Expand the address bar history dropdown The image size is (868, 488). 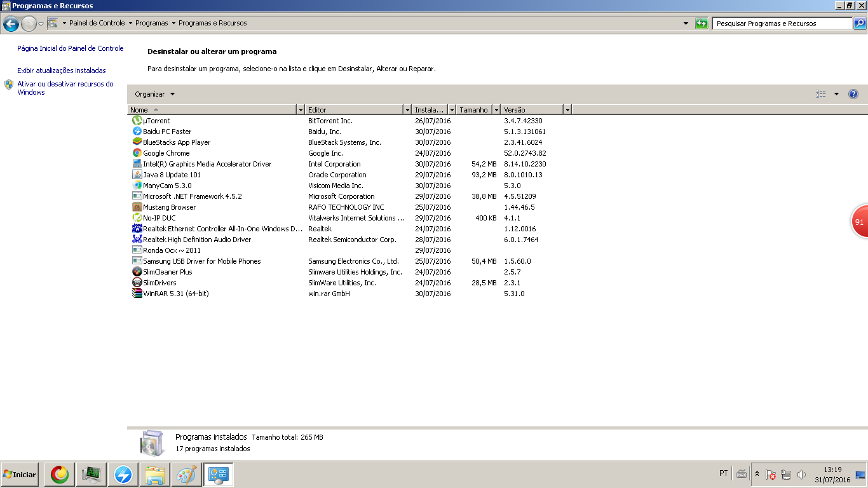pyautogui.click(x=686, y=24)
